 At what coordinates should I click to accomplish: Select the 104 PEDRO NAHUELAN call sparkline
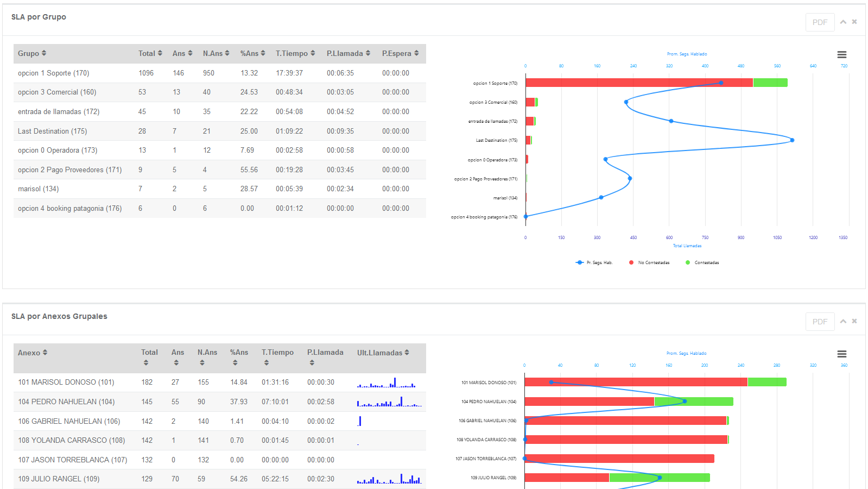389,402
